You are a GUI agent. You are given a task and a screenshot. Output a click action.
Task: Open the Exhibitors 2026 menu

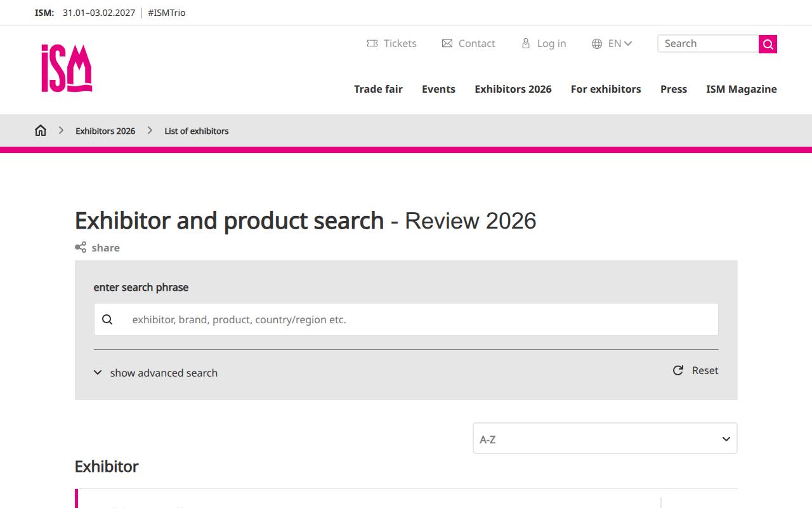click(513, 89)
